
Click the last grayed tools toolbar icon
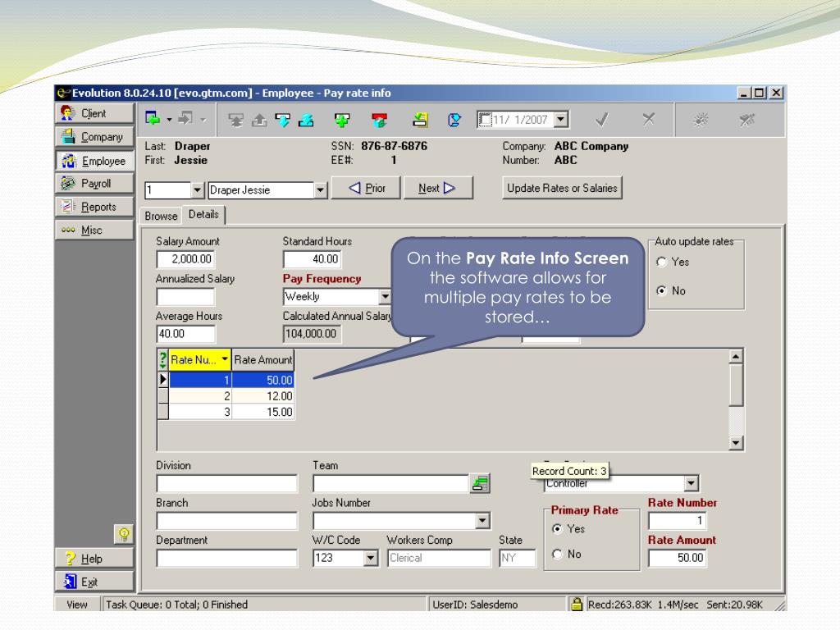[x=746, y=120]
